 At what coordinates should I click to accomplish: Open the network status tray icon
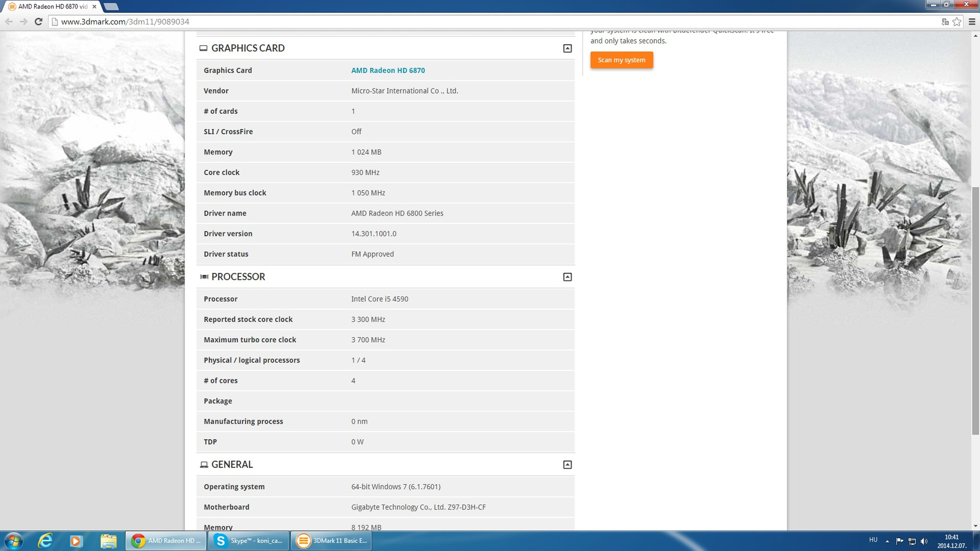coord(911,541)
